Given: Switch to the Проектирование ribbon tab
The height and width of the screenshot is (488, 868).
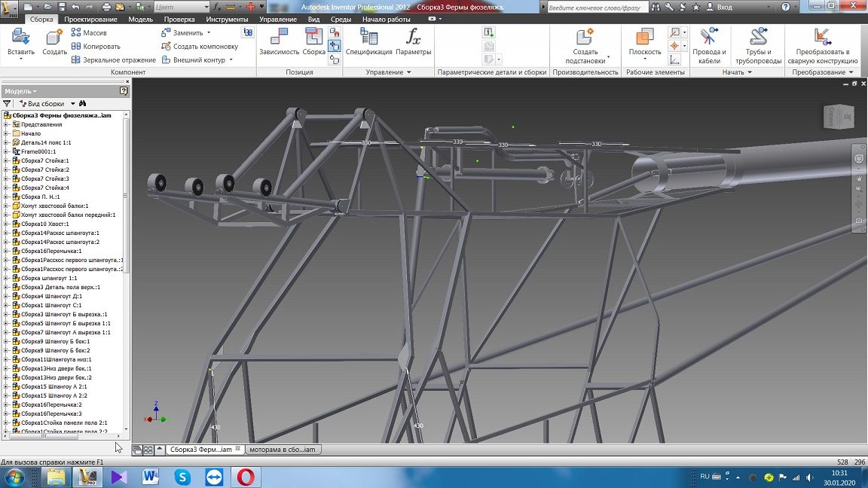Looking at the screenshot, I should click(x=90, y=19).
